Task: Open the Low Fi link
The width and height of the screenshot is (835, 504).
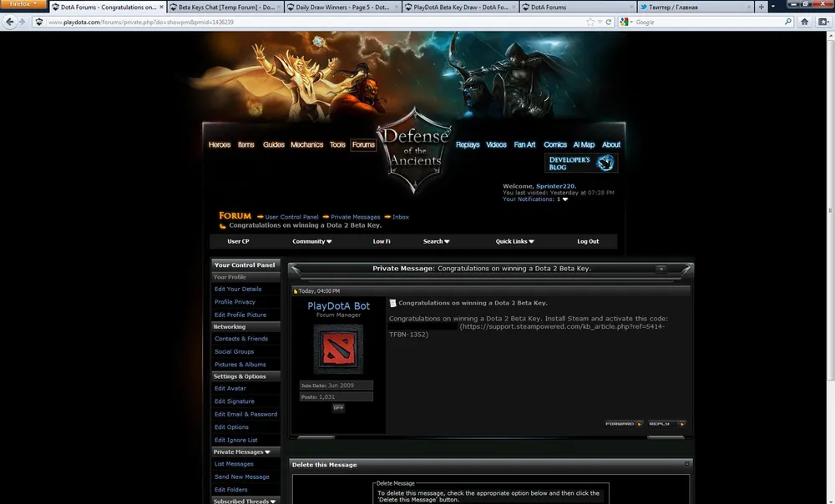Action: click(382, 242)
